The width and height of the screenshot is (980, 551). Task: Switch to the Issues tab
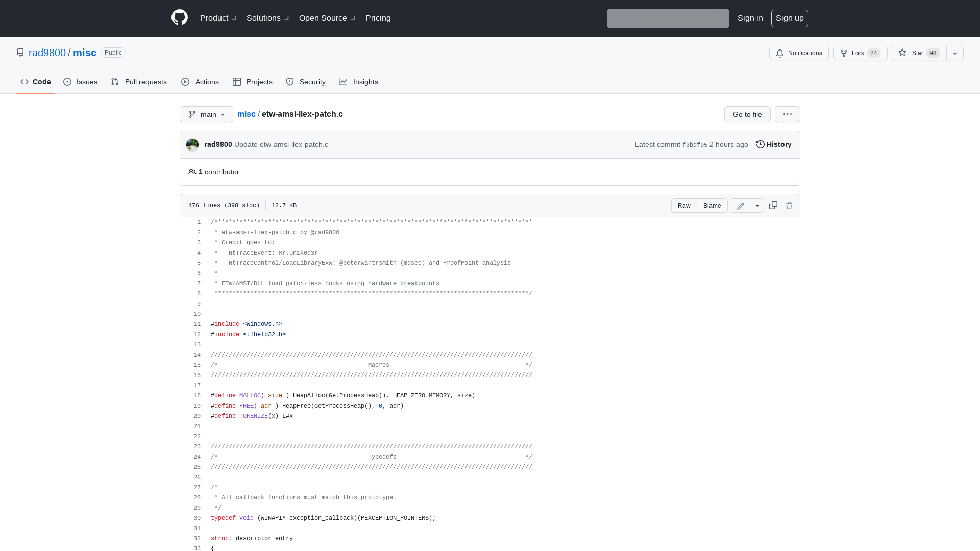pyautogui.click(x=80, y=82)
